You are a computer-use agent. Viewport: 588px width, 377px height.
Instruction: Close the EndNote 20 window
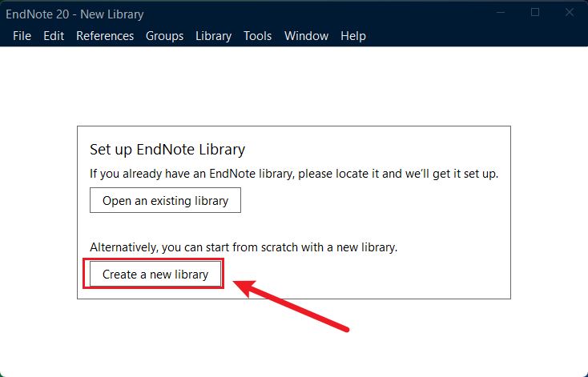pos(570,12)
